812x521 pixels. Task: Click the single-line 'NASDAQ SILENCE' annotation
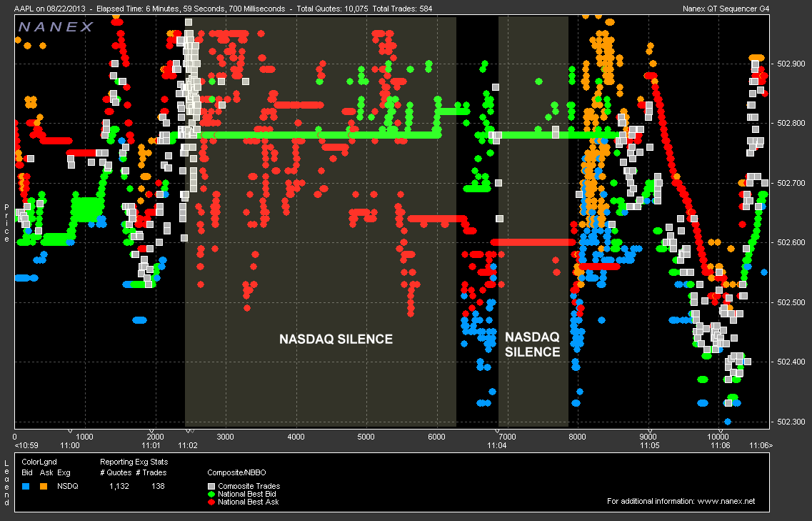(336, 339)
